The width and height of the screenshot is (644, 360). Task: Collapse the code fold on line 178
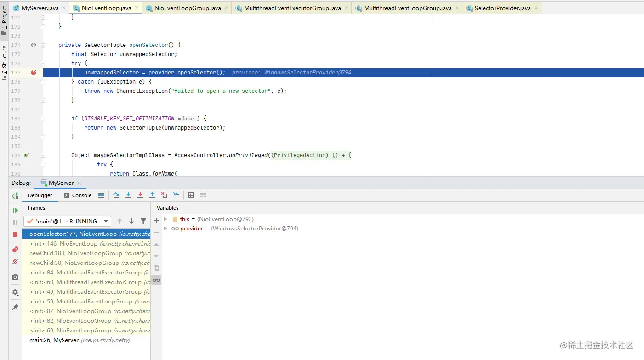point(43,82)
